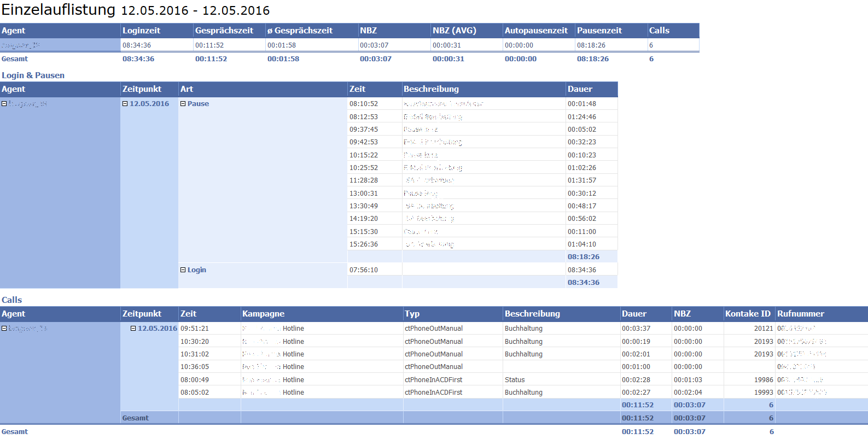
Task: Click the call entry at 10:30:20
Action: (x=195, y=342)
